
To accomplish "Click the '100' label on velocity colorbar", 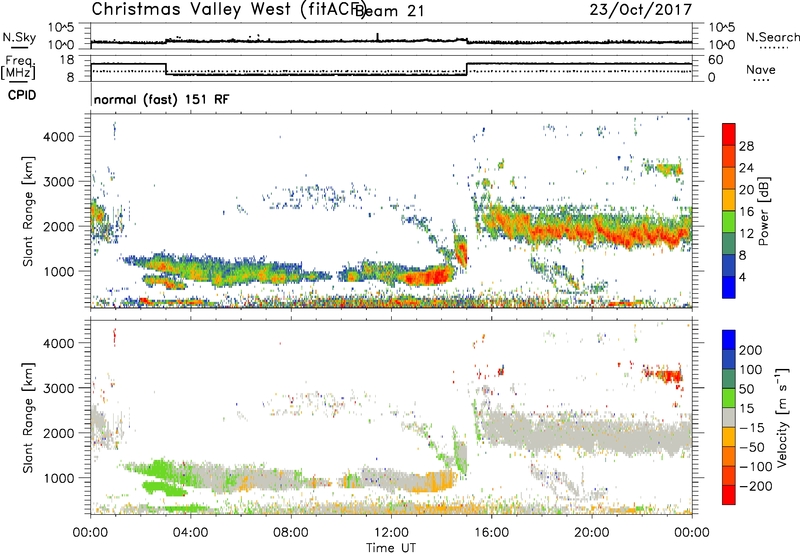I will 751,369.
